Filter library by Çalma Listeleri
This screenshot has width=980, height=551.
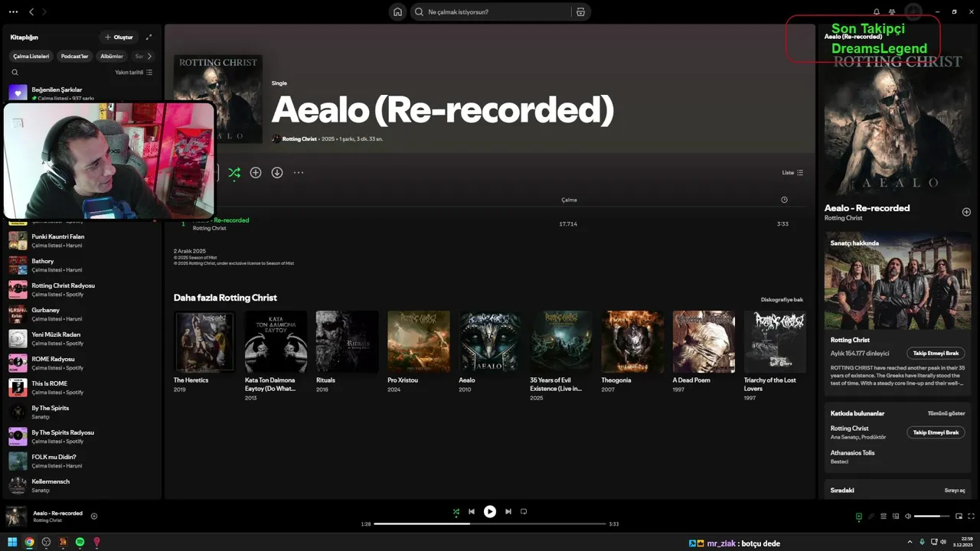(31, 56)
